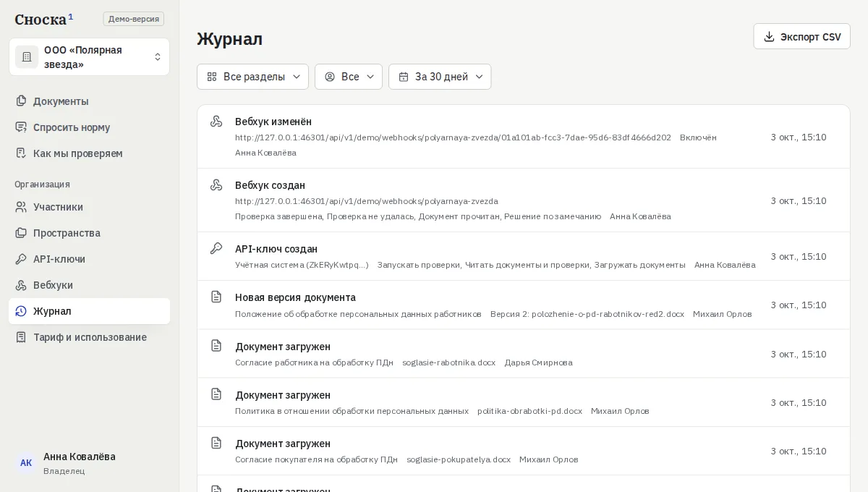This screenshot has height=492, width=868.
Task: Click document icon of Новая версия документа
Action: coord(216,297)
